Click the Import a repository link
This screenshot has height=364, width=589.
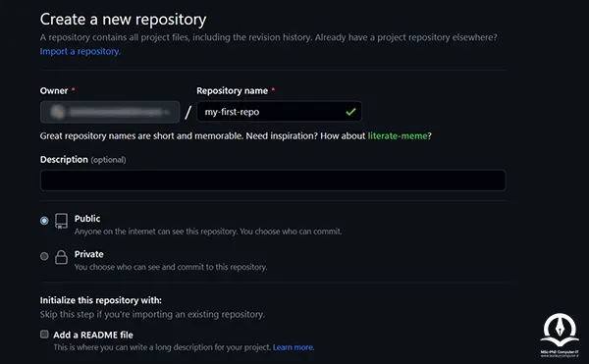click(80, 51)
